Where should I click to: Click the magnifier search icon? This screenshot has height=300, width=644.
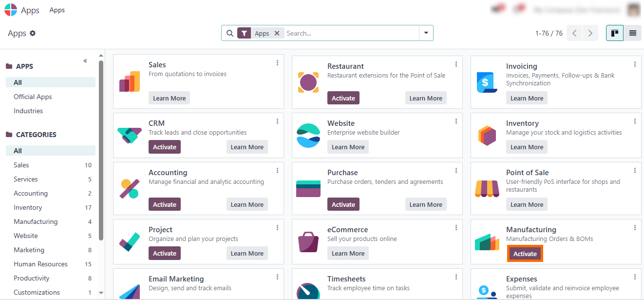click(230, 33)
